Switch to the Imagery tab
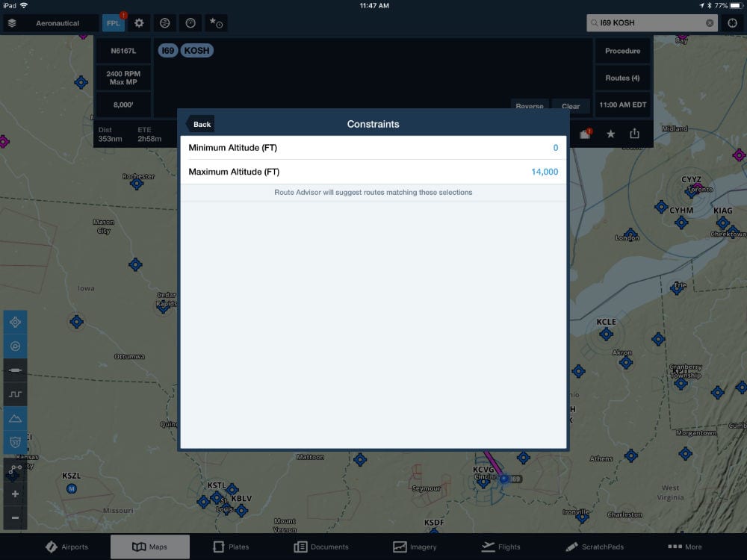This screenshot has height=560, width=747. [x=415, y=547]
